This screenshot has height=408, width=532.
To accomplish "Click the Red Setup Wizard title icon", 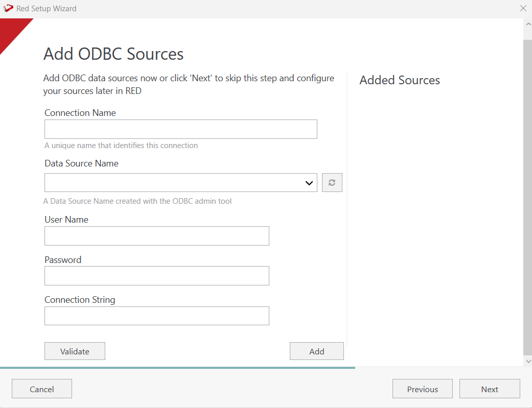I will [8, 9].
